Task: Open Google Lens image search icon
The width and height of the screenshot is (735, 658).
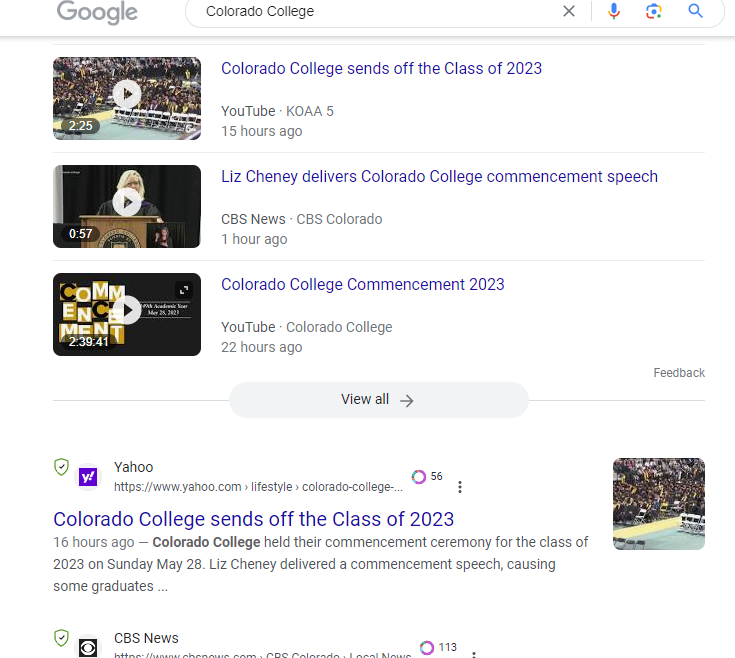Action: (x=653, y=11)
